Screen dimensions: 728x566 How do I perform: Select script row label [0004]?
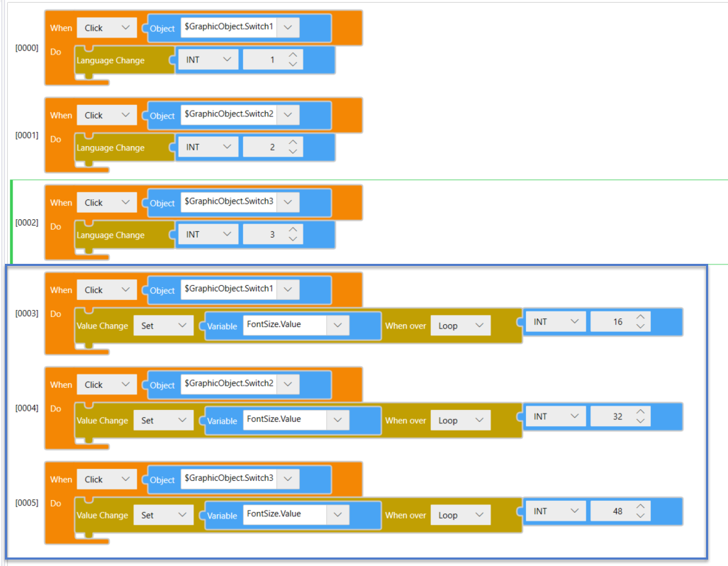pos(27,408)
